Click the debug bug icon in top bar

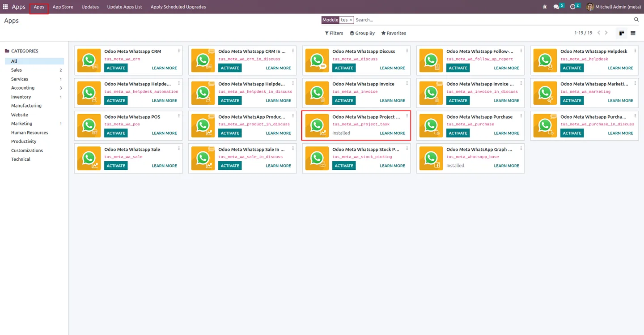click(544, 7)
